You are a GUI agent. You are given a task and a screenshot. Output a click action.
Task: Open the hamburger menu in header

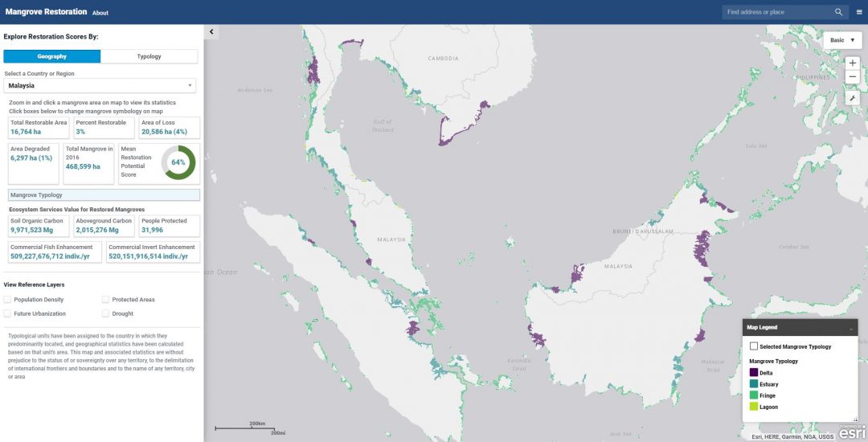tap(859, 12)
